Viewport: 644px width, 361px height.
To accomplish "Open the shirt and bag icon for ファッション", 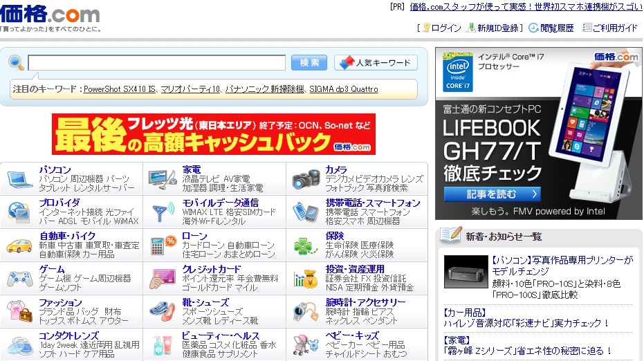I will 19,312.
